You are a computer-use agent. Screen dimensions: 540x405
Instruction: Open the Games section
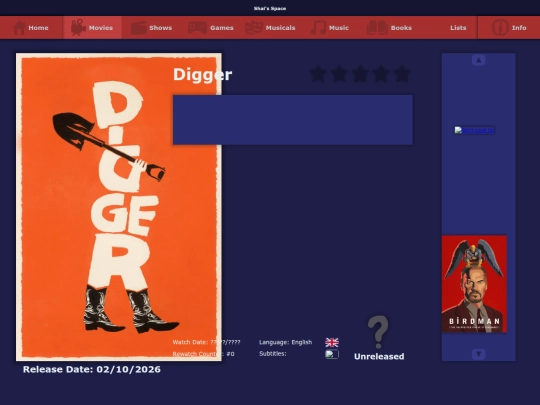210,28
